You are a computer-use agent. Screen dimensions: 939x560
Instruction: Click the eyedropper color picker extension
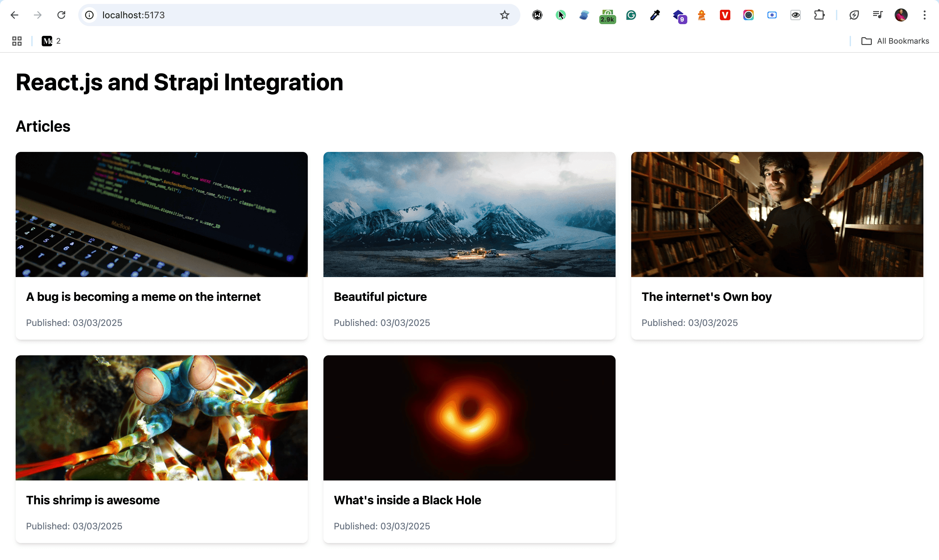[655, 15]
